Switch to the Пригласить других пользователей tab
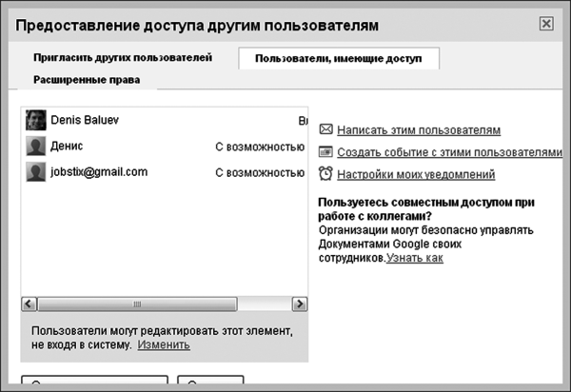 (122, 58)
